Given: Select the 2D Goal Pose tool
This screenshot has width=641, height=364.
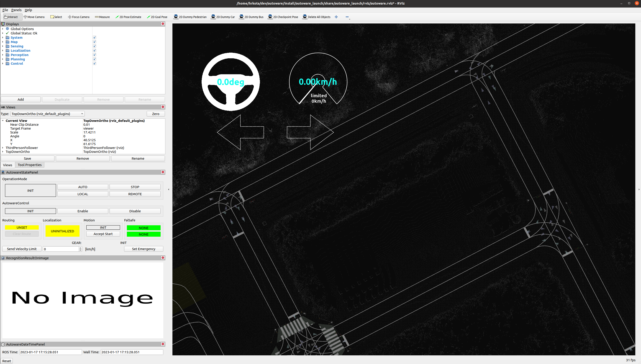Looking at the screenshot, I should pyautogui.click(x=157, y=17).
